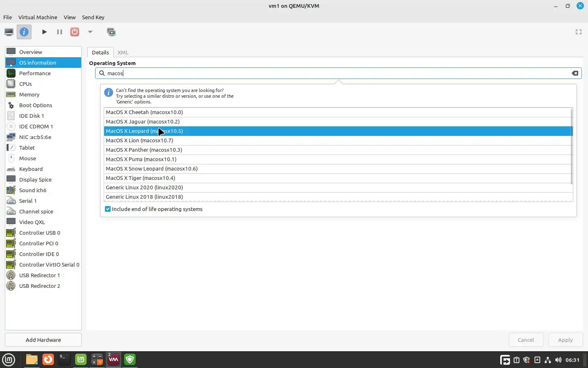Screen dimensions: 588x368
Task: Open volume control in system tray
Action: [x=558, y=360]
